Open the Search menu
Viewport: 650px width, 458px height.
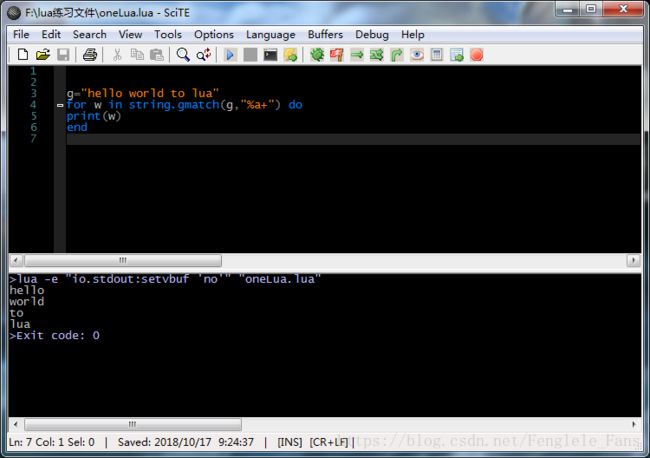pos(90,34)
